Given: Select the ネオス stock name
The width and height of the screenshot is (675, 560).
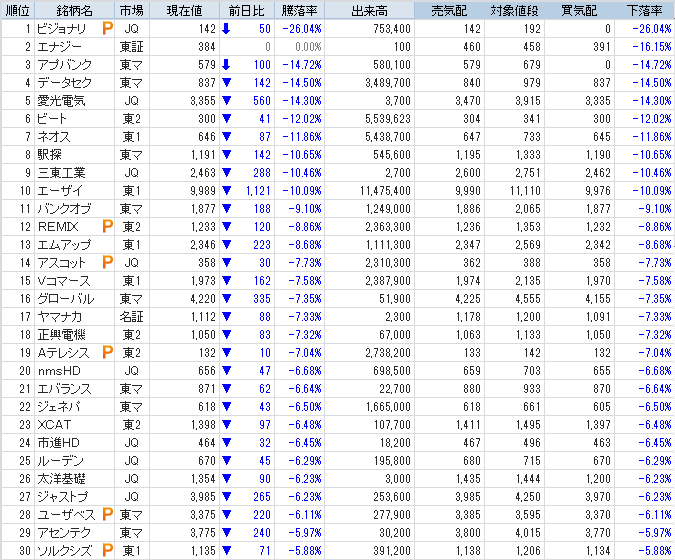Looking at the screenshot, I should pos(53,136).
